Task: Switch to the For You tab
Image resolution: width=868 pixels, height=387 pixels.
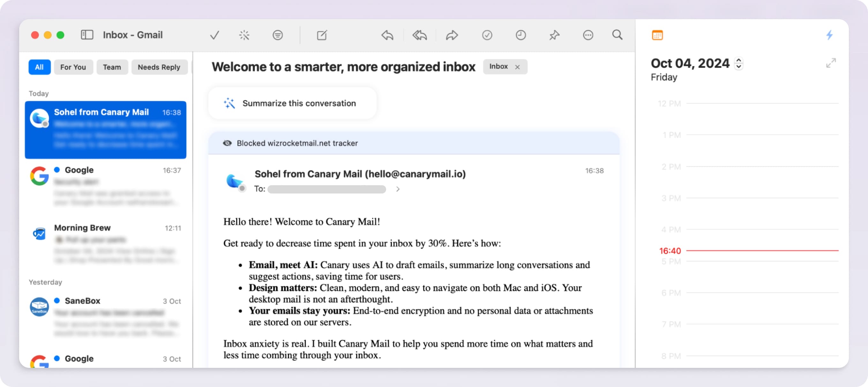Action: [73, 67]
